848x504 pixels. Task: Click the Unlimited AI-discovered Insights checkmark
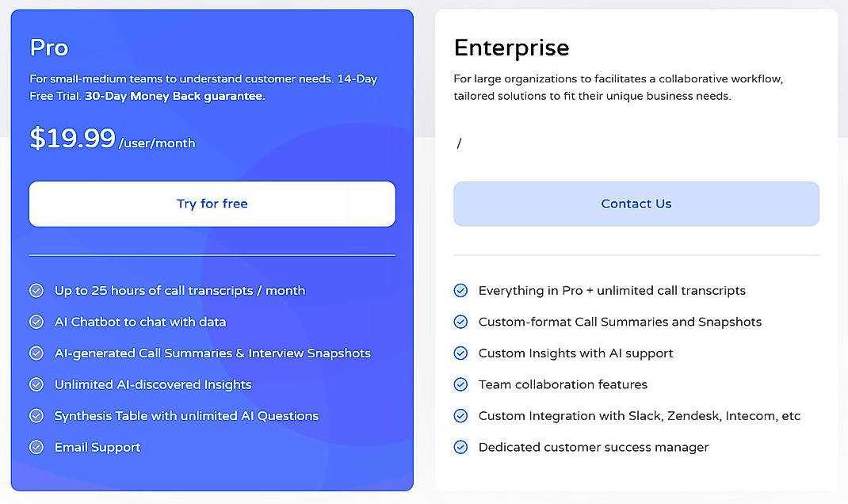36,384
